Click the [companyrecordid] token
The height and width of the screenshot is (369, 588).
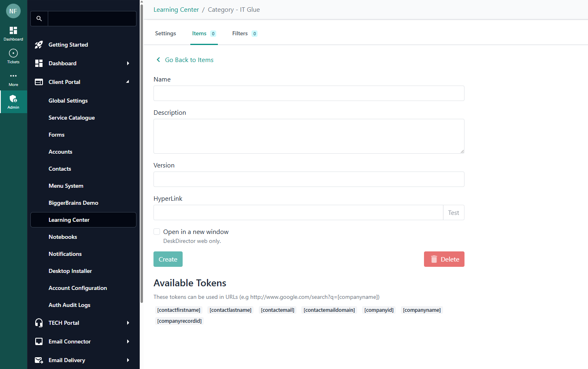pos(179,321)
